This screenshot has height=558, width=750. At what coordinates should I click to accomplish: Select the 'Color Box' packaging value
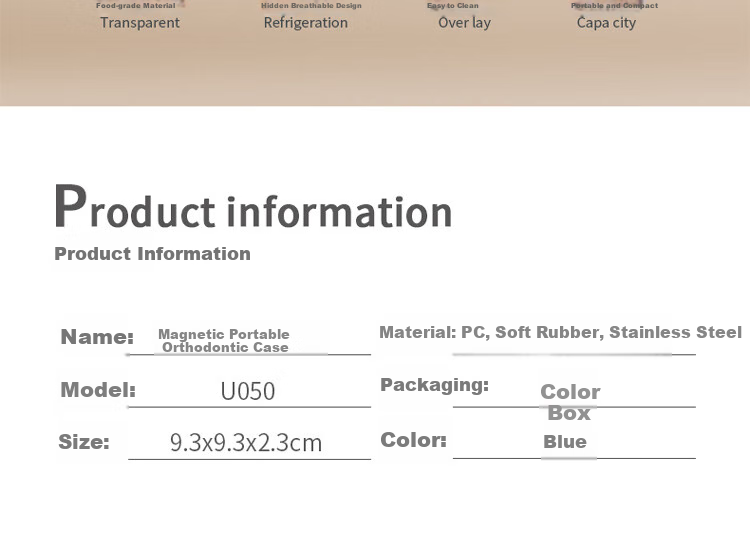(570, 402)
